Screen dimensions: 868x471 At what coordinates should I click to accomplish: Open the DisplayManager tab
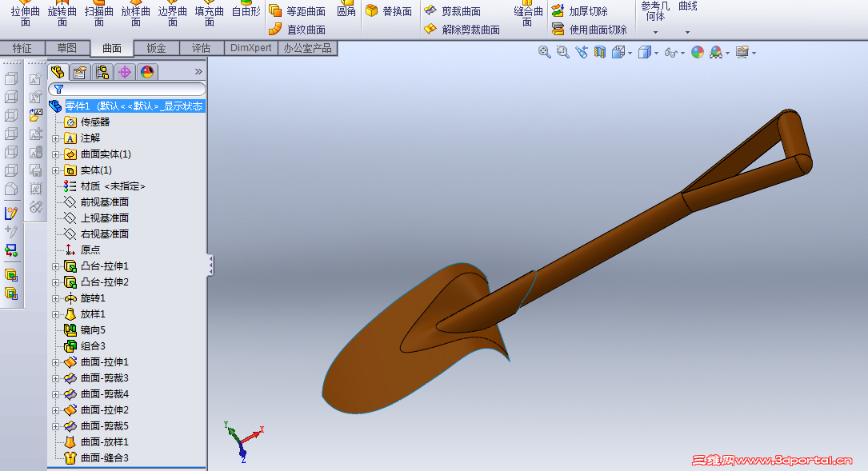point(147,72)
